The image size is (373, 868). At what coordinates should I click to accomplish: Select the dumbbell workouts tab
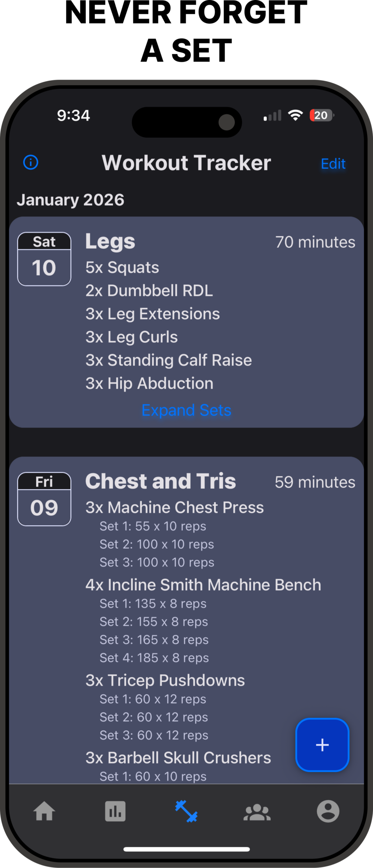click(186, 811)
